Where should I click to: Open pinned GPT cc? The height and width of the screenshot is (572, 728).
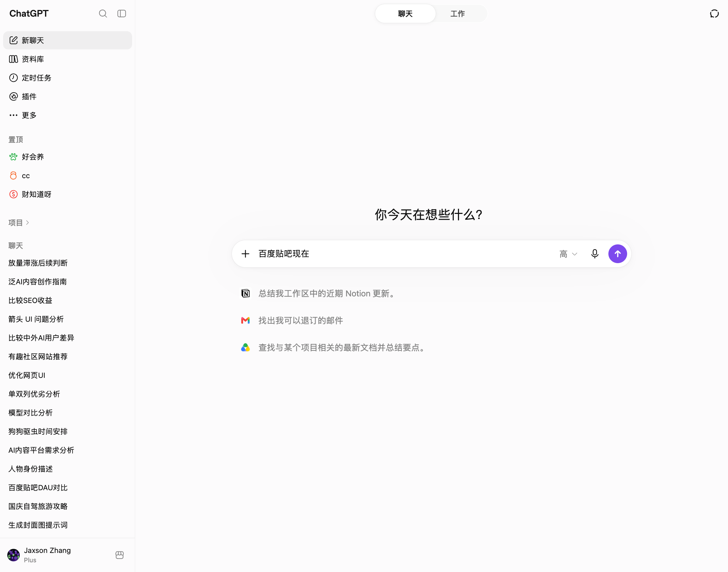(68, 175)
